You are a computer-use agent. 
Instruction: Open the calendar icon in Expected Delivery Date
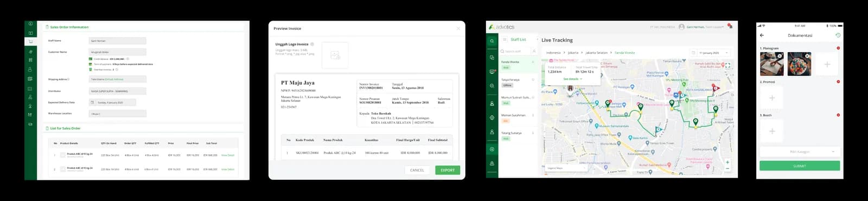[92, 102]
